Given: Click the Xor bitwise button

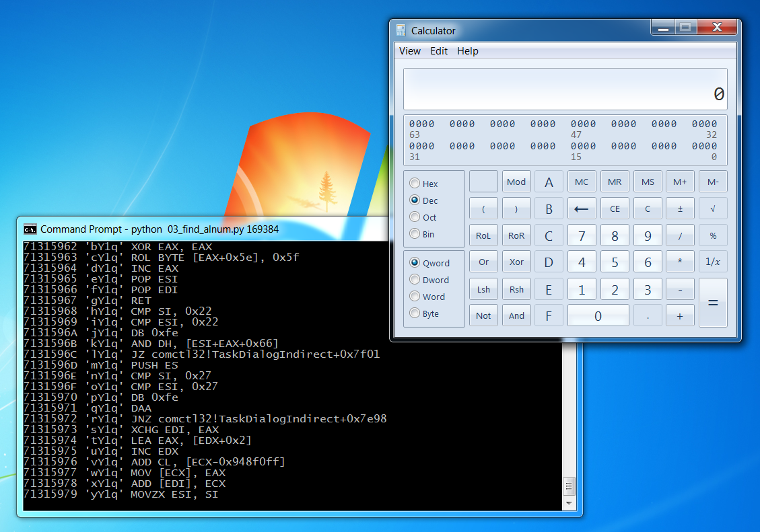Looking at the screenshot, I should tap(516, 262).
